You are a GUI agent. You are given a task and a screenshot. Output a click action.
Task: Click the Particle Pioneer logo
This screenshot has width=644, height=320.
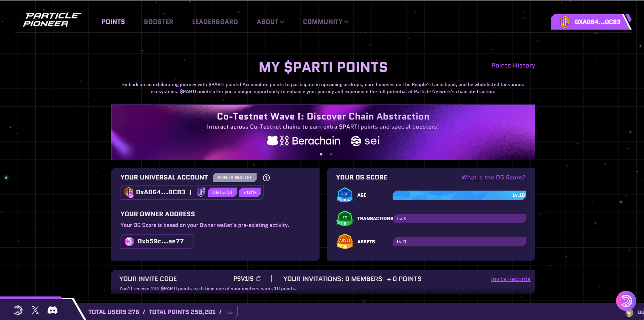click(52, 20)
